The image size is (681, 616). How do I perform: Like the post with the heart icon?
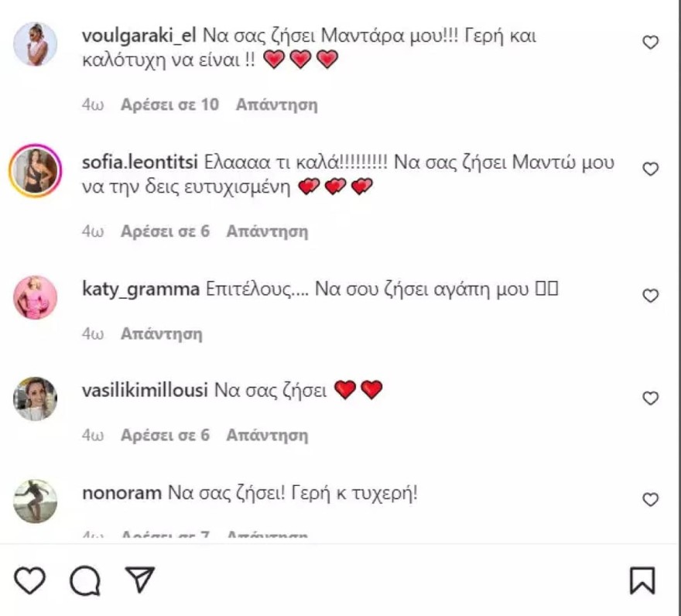(x=30, y=580)
